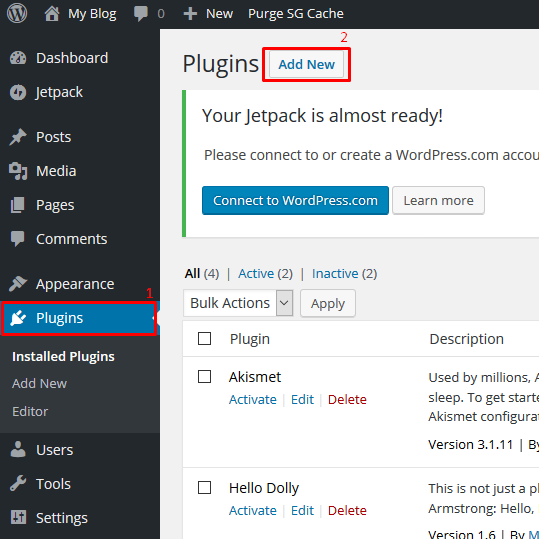This screenshot has height=539, width=539.
Task: Click the Akismet plugin name
Action: [255, 377]
